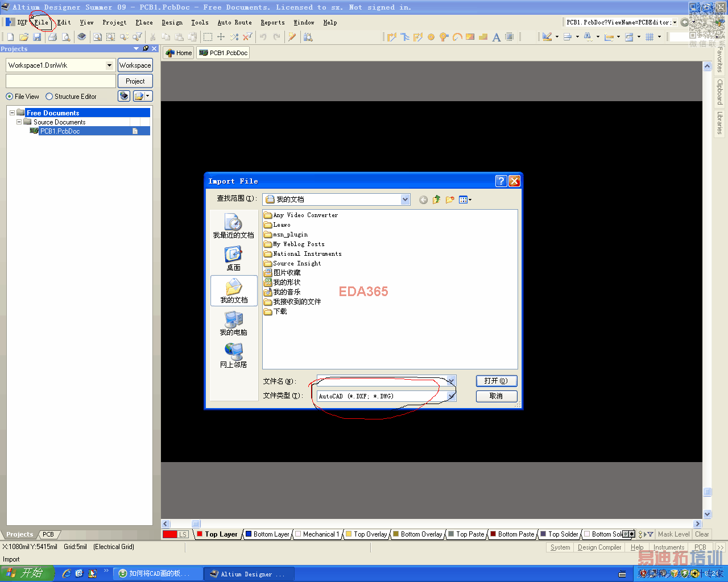The image size is (728, 582).
Task: Collapse the Source Documents tree node
Action: [19, 122]
